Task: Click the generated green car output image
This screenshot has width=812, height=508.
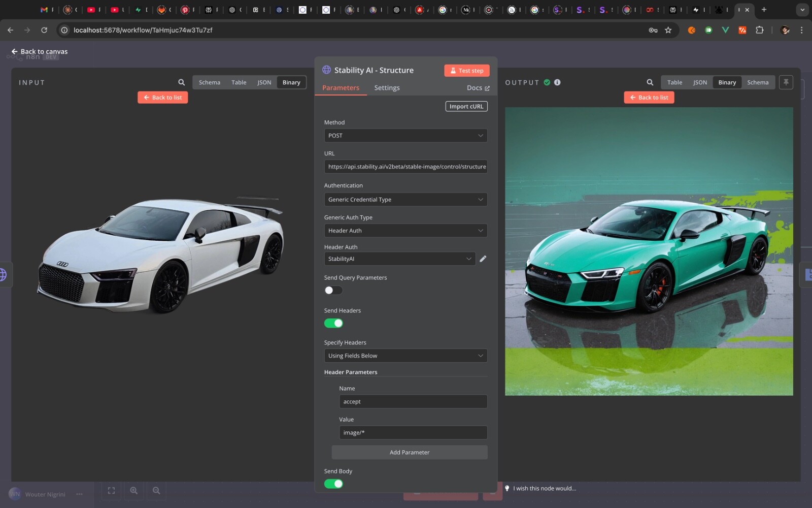Action: click(x=649, y=251)
